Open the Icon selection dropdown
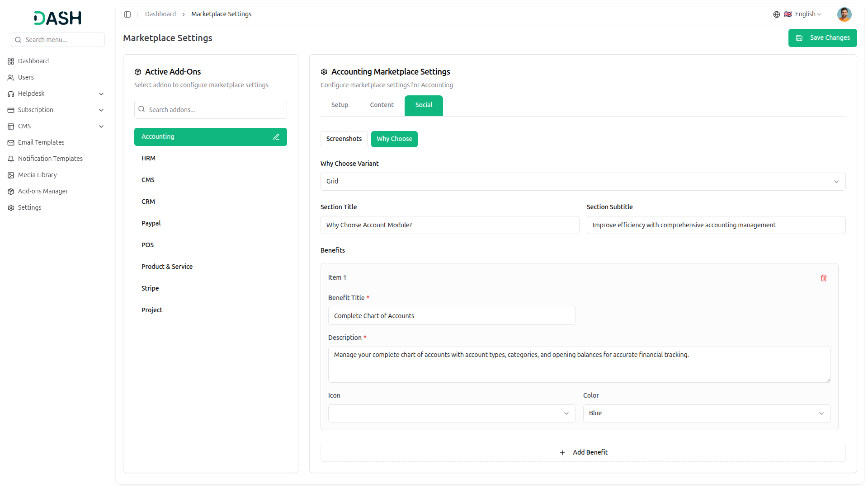Image resolution: width=868 pixels, height=488 pixels. 452,413
